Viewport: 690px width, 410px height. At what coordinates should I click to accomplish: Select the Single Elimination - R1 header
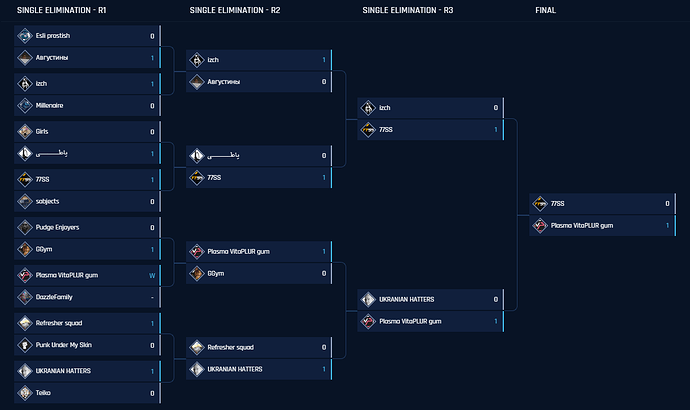[62, 10]
